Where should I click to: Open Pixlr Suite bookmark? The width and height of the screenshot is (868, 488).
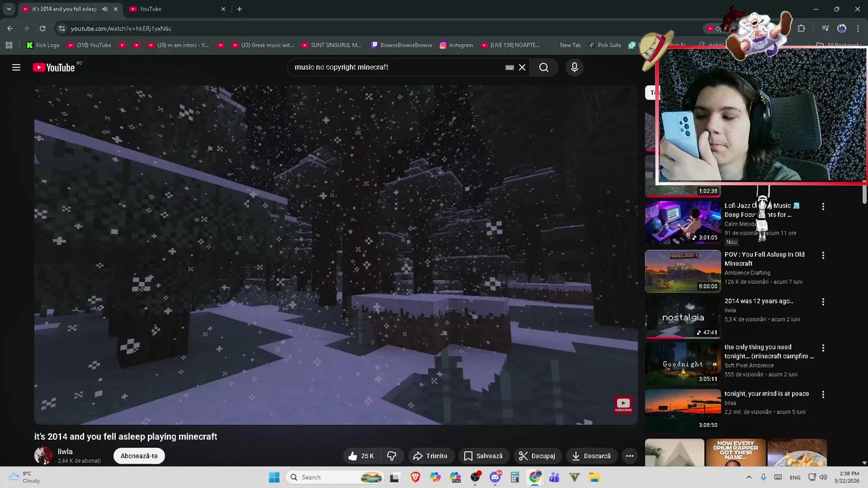pos(604,45)
